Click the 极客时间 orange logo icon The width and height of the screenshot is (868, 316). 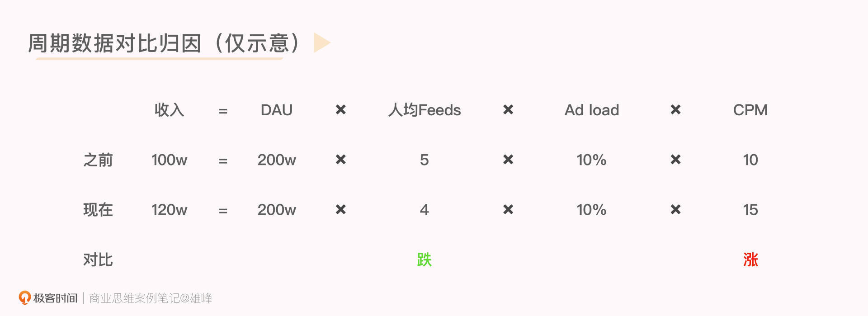click(x=24, y=297)
